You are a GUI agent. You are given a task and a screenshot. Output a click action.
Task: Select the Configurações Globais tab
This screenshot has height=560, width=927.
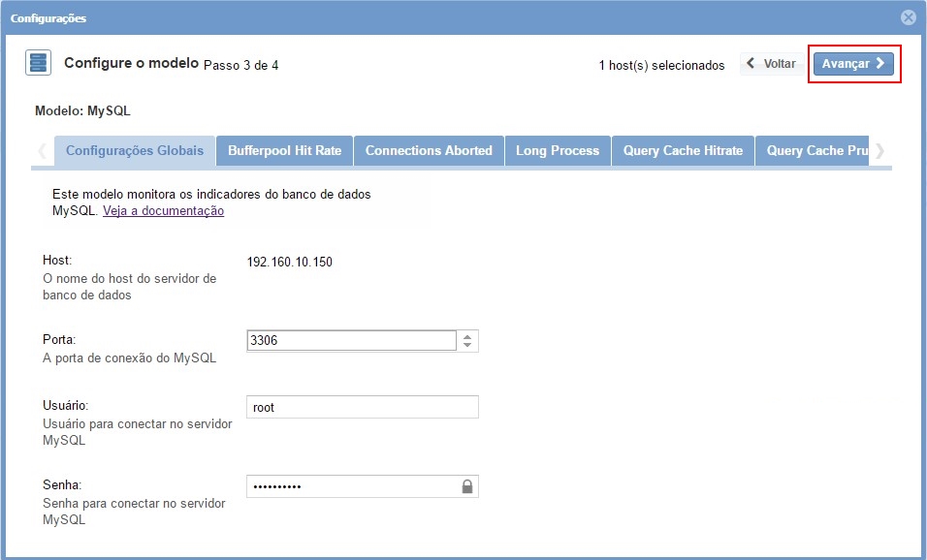coord(135,151)
